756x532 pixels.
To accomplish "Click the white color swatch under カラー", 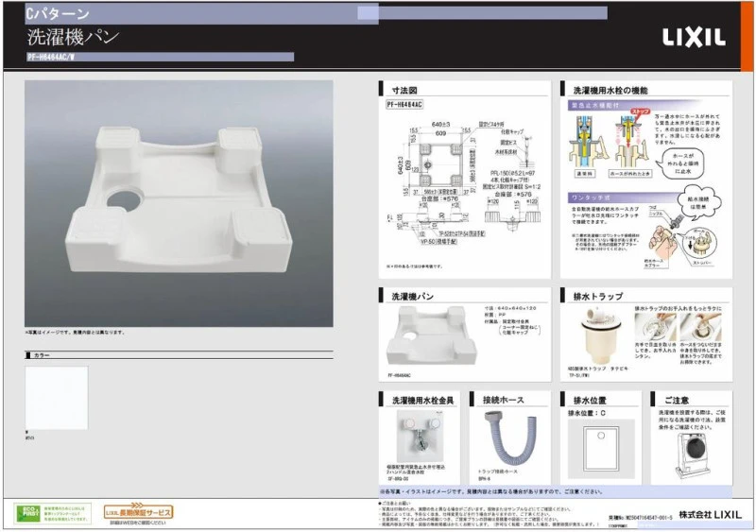I will click(x=56, y=395).
